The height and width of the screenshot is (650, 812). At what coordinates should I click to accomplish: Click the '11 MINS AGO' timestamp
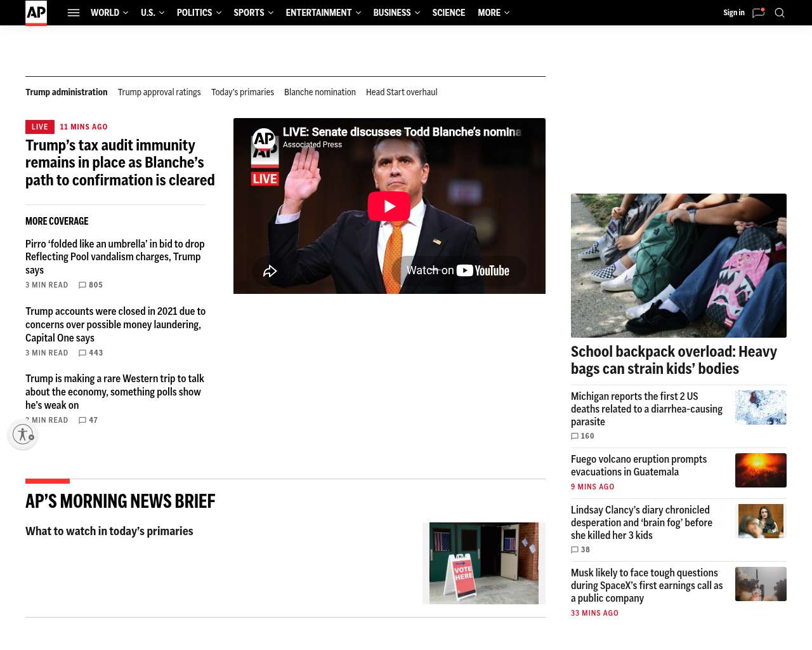pos(84,127)
